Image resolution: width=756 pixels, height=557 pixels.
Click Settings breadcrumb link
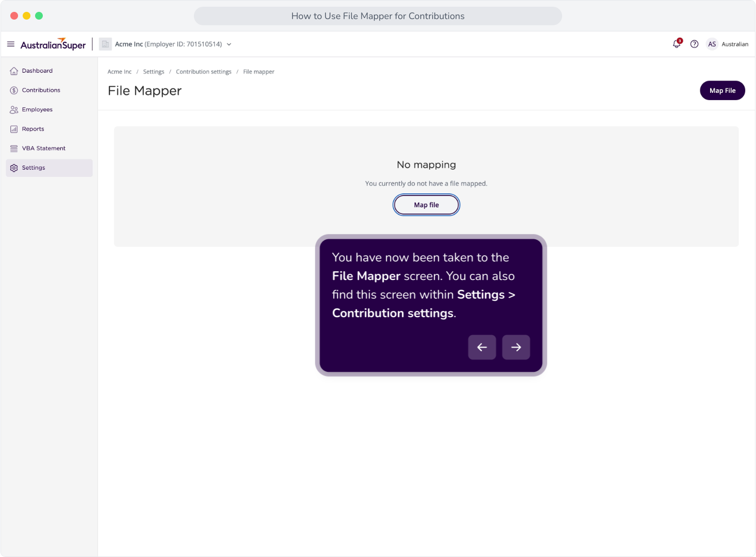154,72
